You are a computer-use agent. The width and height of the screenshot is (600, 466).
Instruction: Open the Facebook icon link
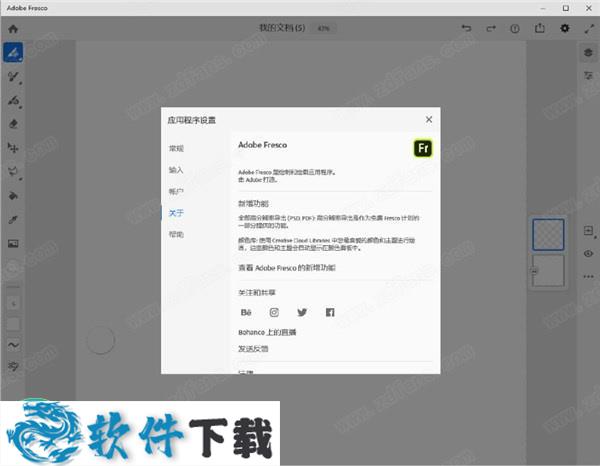330,312
